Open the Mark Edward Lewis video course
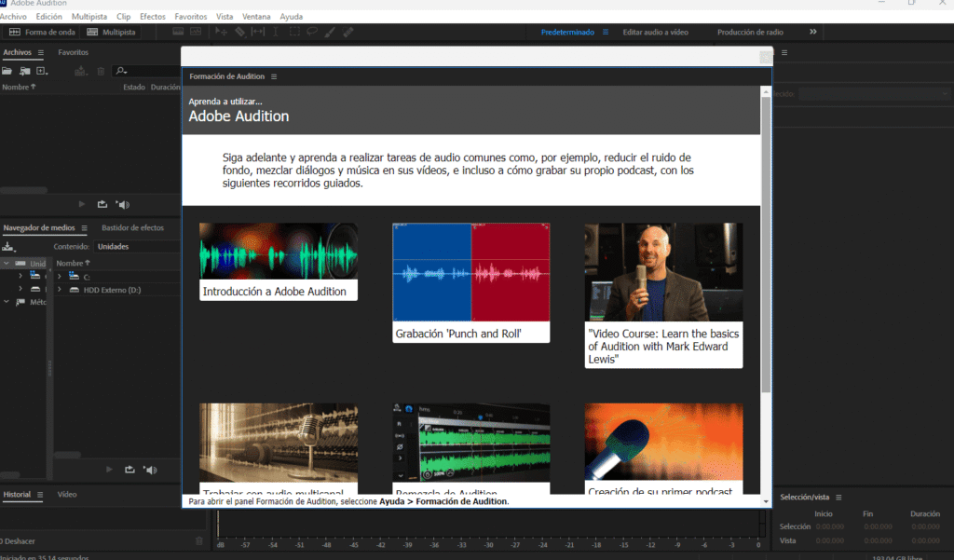 [663, 295]
